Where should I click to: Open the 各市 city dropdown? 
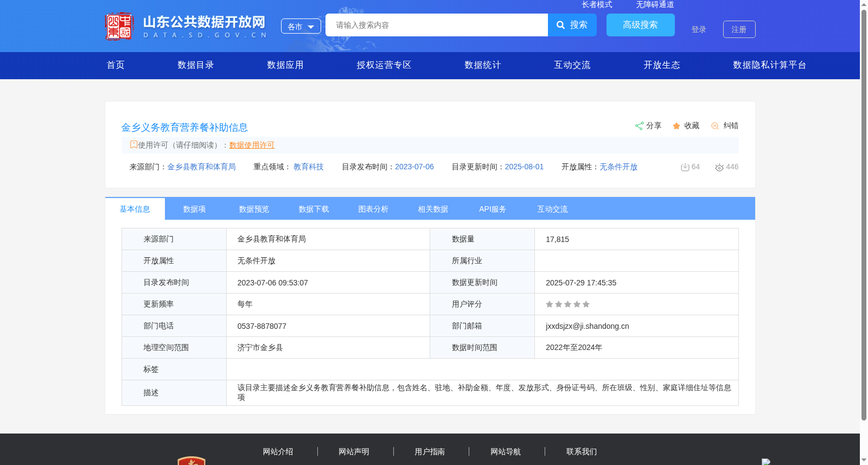tap(301, 26)
